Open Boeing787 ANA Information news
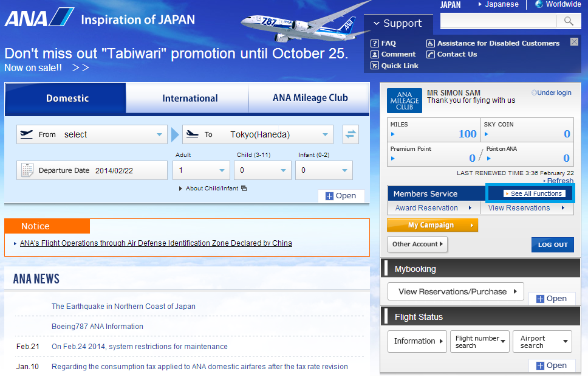The height and width of the screenshot is (385, 588). point(98,327)
